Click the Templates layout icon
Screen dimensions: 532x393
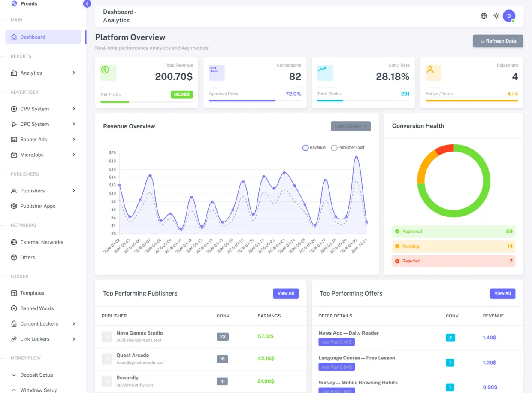14,293
